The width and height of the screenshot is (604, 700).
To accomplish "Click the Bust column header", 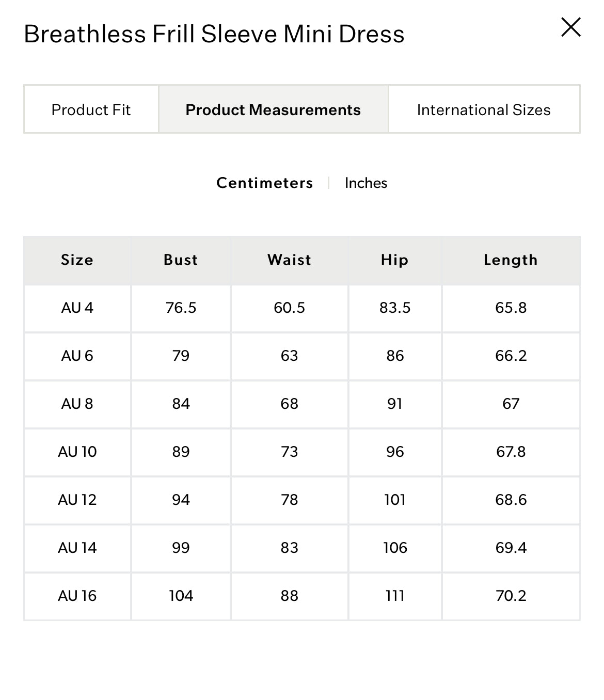I will (181, 260).
